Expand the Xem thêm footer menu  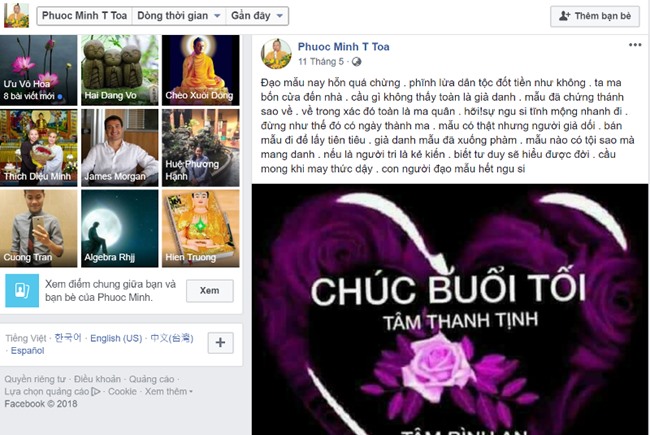(168, 391)
